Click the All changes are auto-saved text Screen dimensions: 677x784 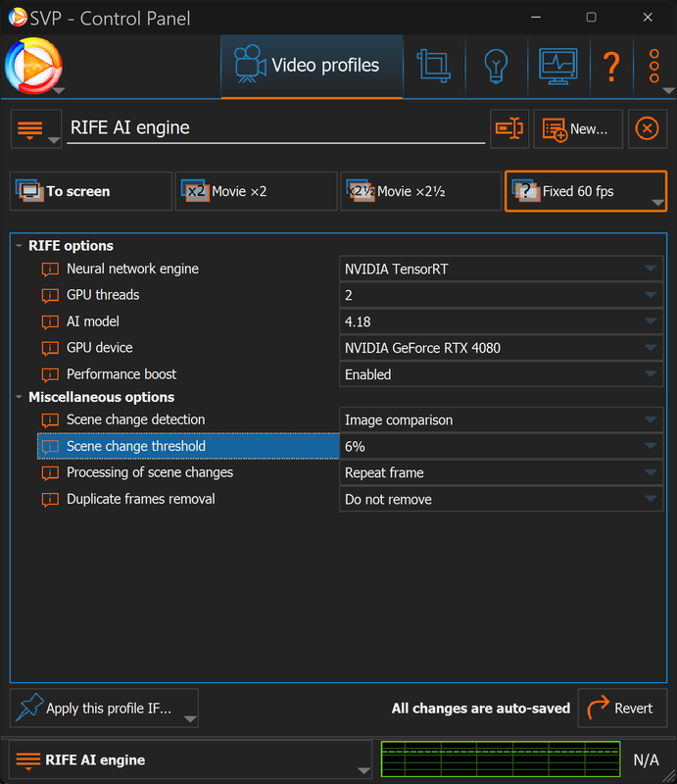pyautogui.click(x=480, y=709)
